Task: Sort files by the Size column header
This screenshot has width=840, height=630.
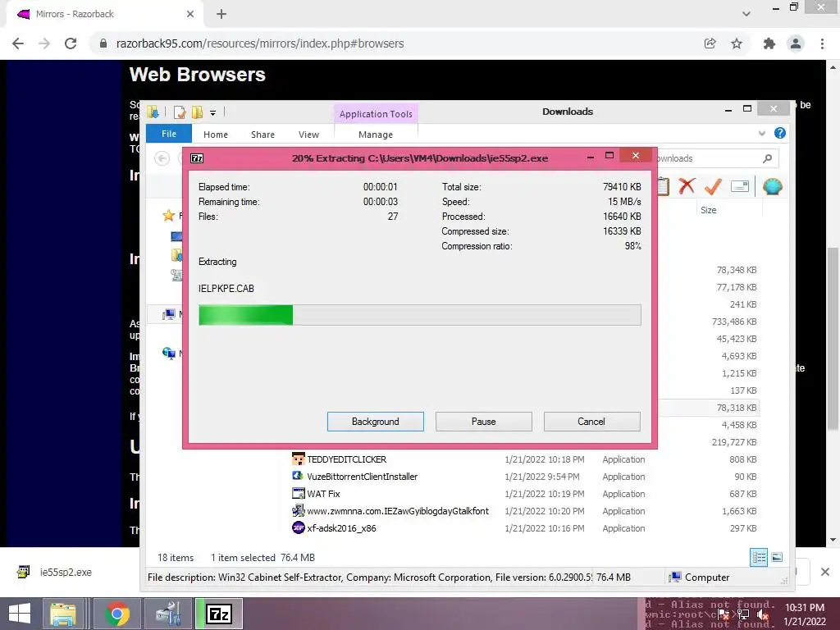Action: point(708,210)
